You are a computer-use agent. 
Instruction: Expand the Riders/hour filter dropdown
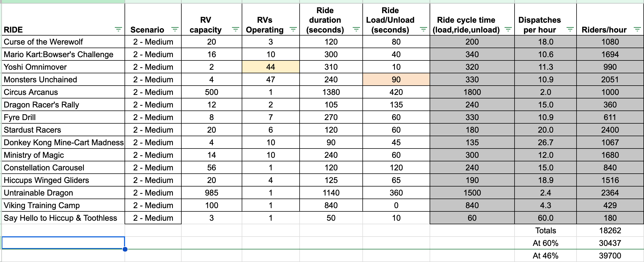pos(637,29)
